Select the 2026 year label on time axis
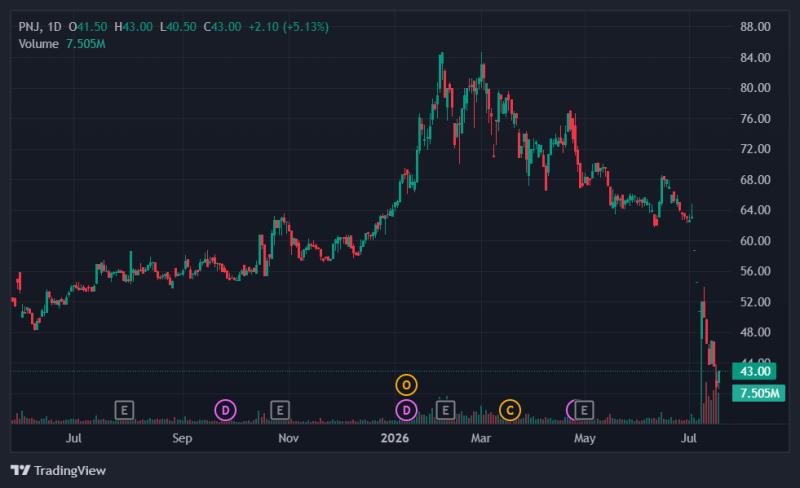This screenshot has height=488, width=800. click(x=395, y=438)
